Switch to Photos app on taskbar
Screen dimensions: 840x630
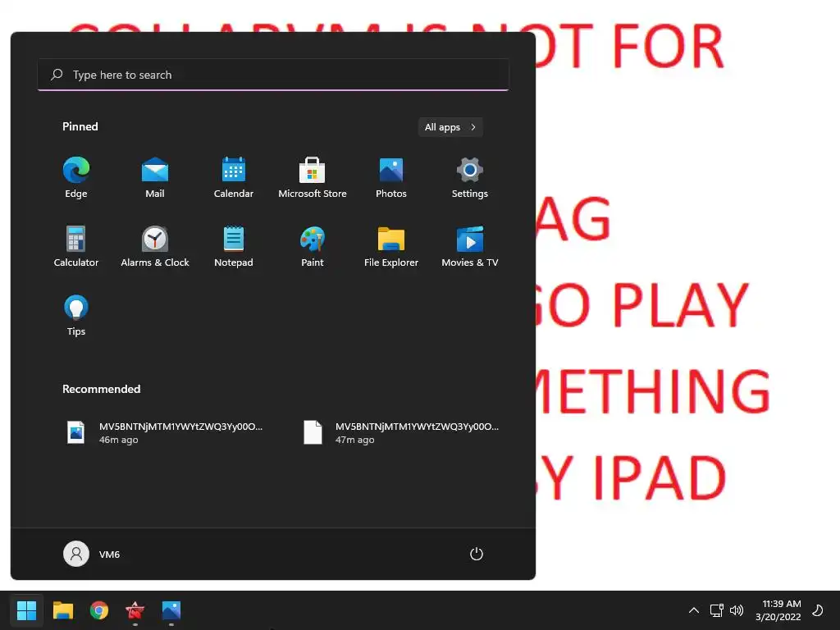point(171,610)
